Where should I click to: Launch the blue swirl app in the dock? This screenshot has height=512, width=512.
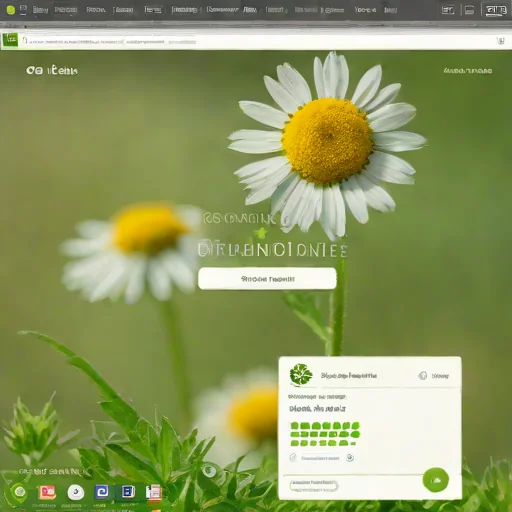[x=102, y=492]
